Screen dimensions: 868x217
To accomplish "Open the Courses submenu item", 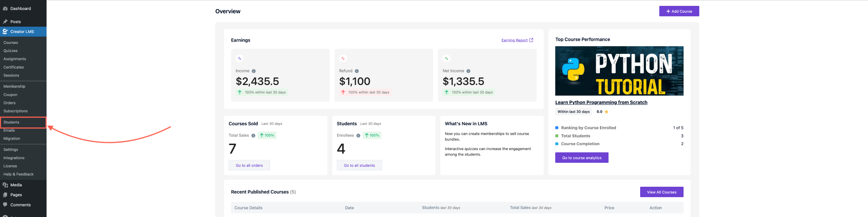I will (x=11, y=43).
